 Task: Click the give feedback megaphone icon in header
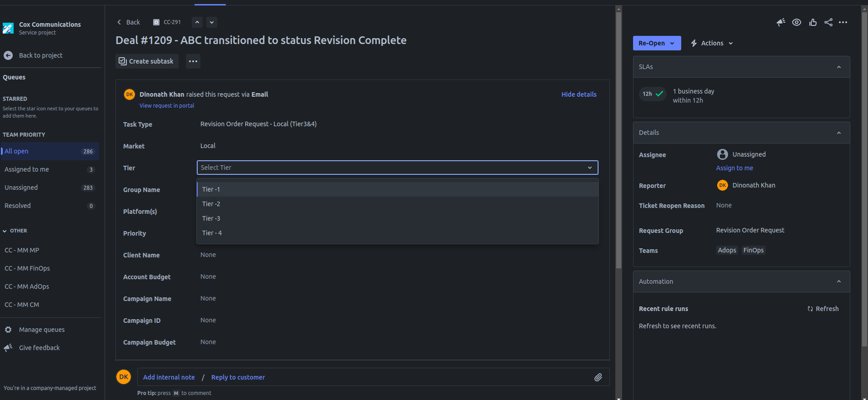(x=781, y=22)
